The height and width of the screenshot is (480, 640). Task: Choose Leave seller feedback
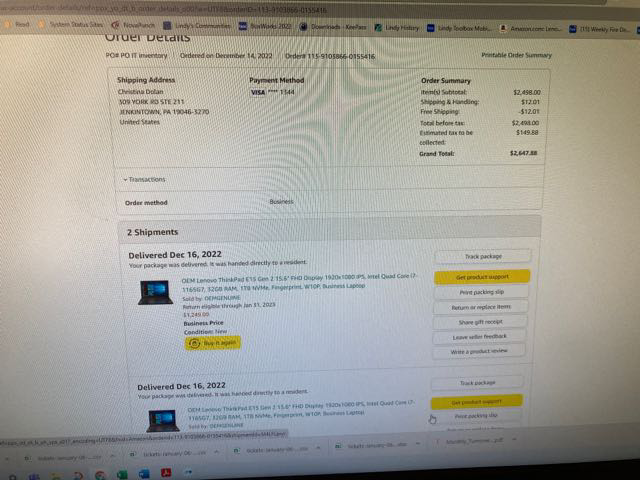coord(480,337)
